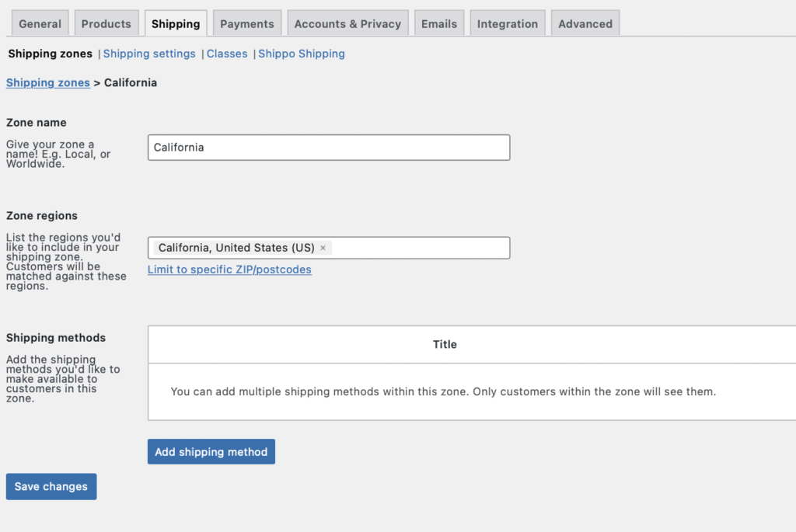Switch to the Products tab
The height and width of the screenshot is (532, 796).
[x=106, y=24]
